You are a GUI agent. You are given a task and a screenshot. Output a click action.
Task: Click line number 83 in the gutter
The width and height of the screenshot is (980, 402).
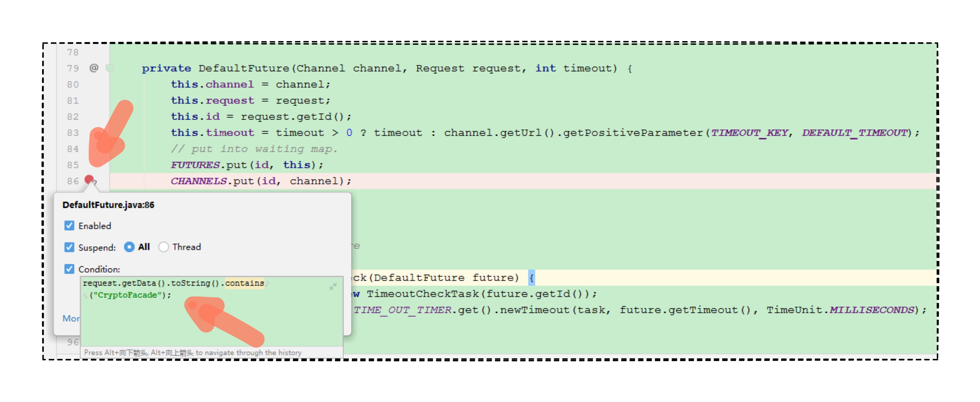(x=73, y=133)
